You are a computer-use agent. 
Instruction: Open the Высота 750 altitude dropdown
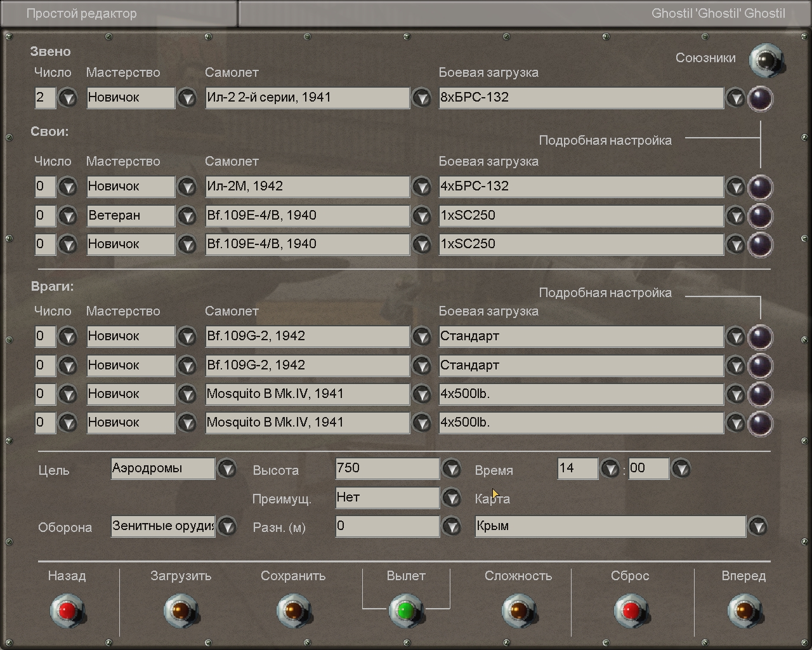[x=451, y=469]
